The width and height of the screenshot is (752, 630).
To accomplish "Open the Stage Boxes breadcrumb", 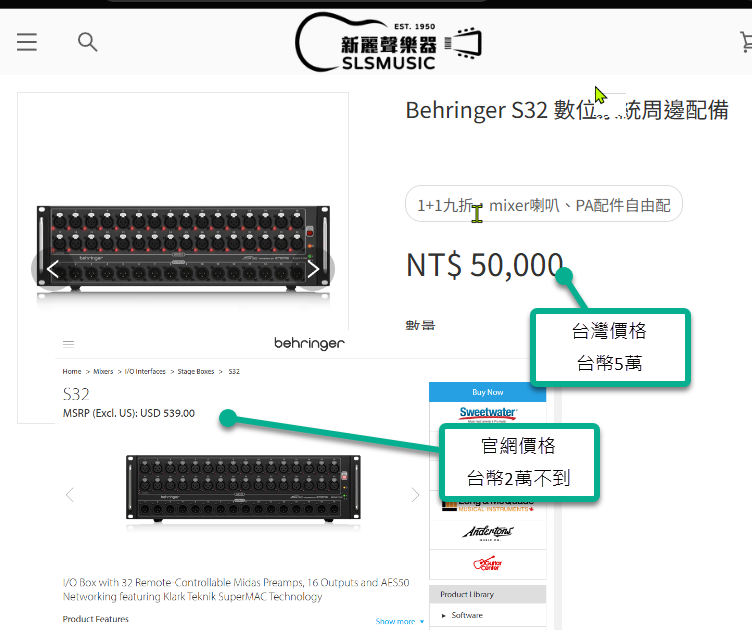I will (x=196, y=372).
